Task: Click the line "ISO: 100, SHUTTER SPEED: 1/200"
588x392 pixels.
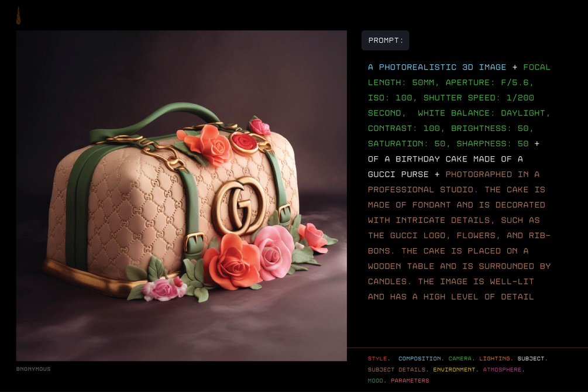Action: click(x=451, y=98)
